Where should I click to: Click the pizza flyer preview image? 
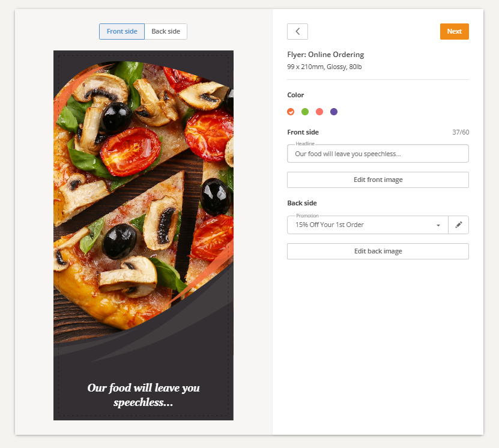(x=143, y=235)
